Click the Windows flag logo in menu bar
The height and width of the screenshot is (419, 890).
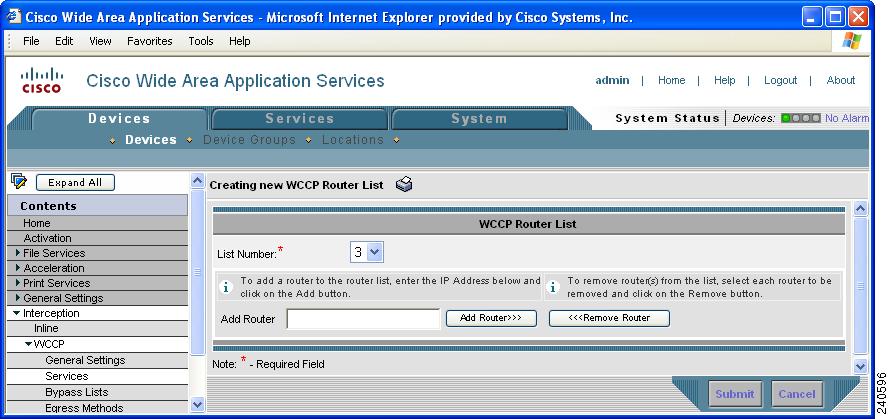point(852,40)
